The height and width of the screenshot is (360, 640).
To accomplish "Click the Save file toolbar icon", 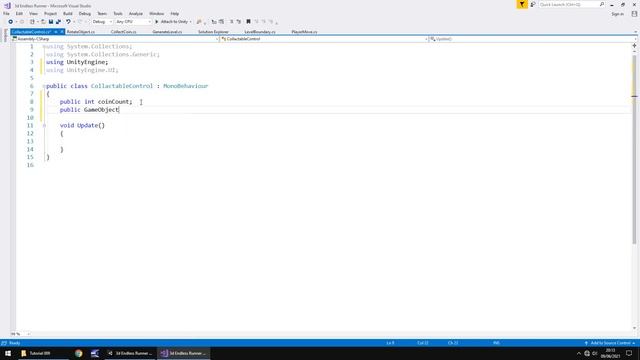I will click(51, 22).
